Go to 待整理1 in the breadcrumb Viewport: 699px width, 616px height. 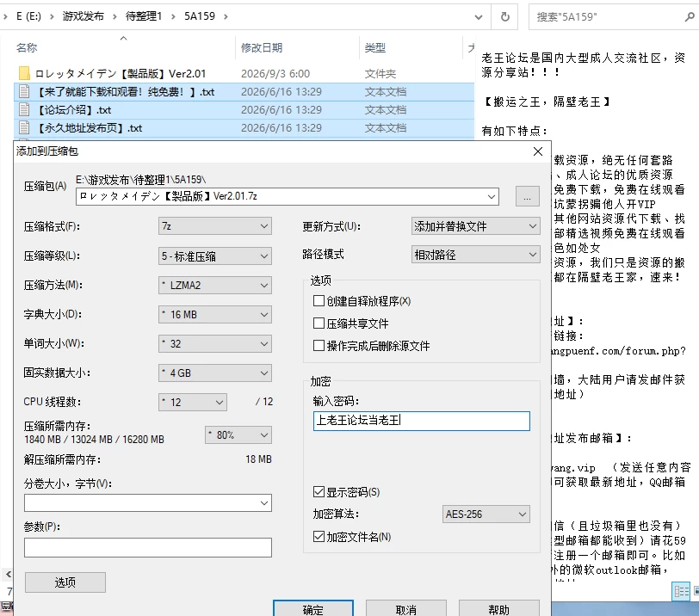tap(144, 16)
